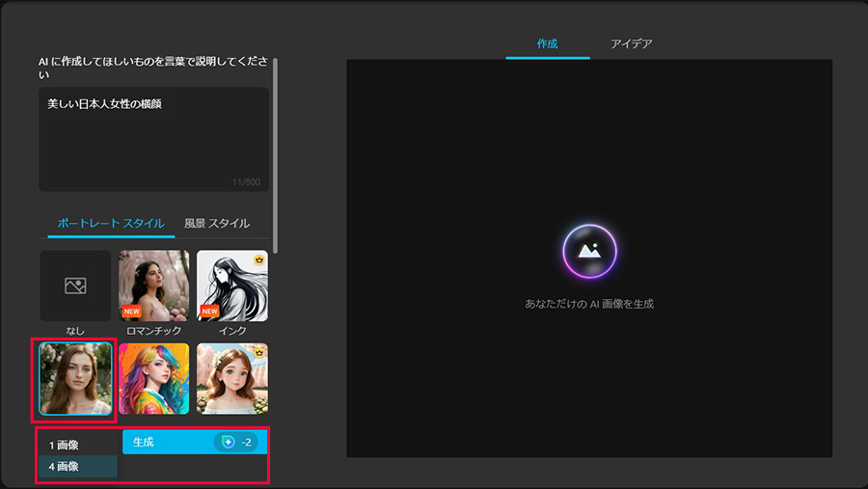The width and height of the screenshot is (868, 489).
Task: Click the crown premium icon on インク
Action: click(x=259, y=259)
